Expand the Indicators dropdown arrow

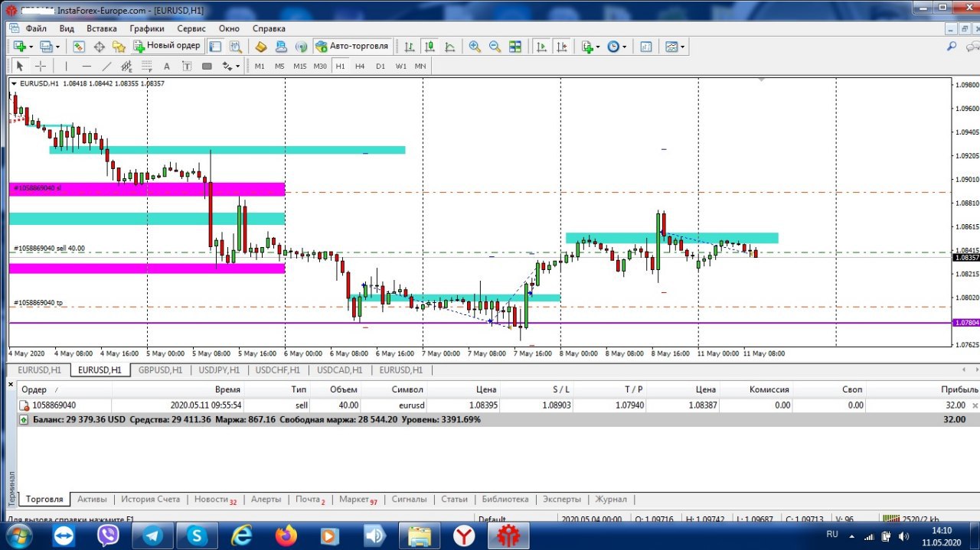point(598,47)
